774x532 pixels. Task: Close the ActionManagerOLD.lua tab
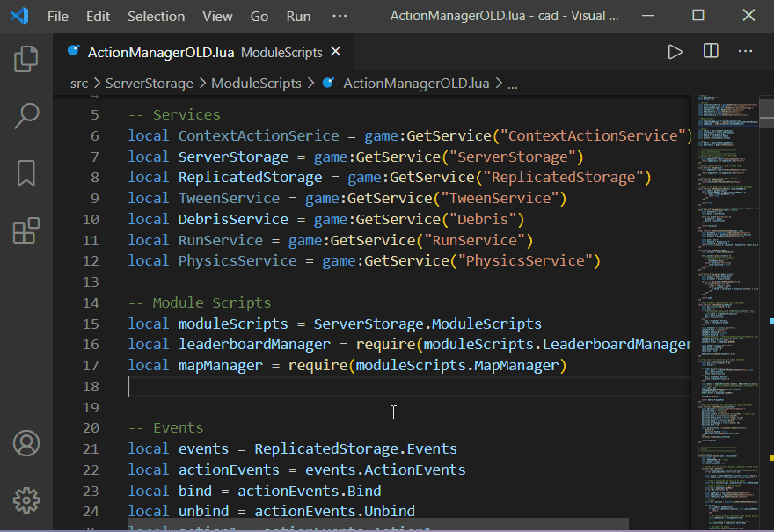coord(336,51)
